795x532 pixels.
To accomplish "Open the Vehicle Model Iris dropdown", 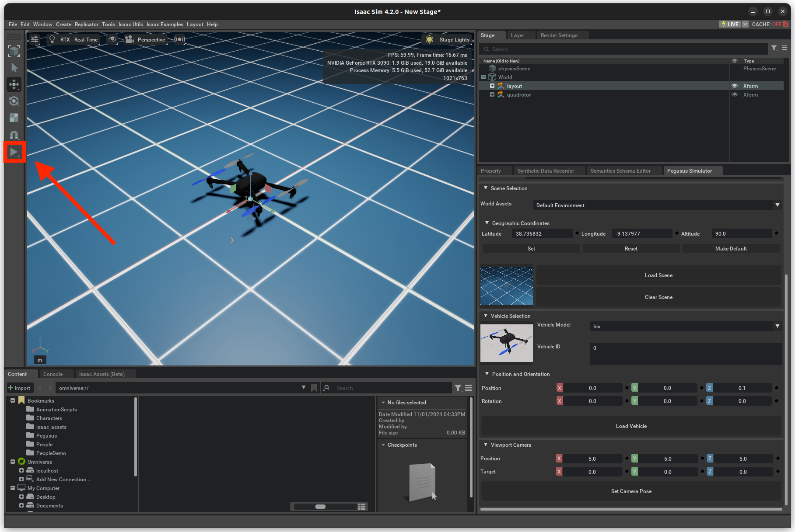I will [686, 326].
